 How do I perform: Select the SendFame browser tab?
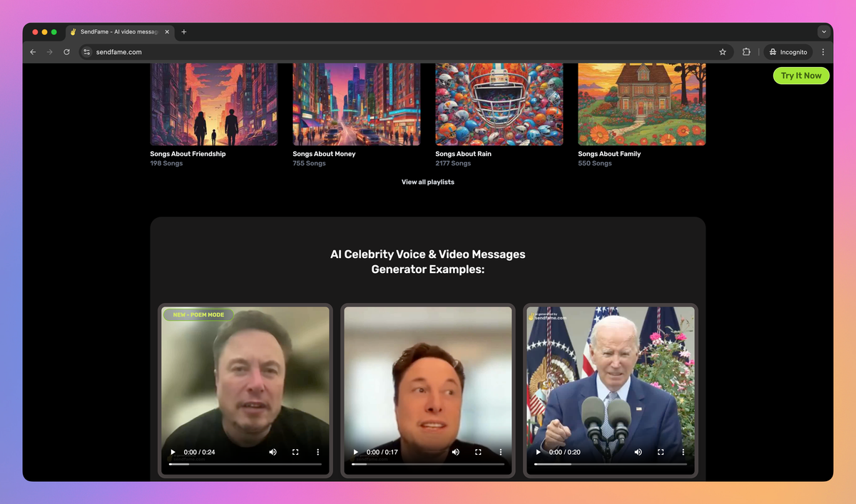pyautogui.click(x=120, y=32)
